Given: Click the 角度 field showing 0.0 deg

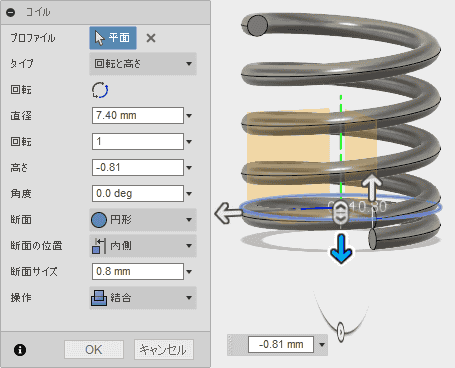Looking at the screenshot, I should point(138,194).
